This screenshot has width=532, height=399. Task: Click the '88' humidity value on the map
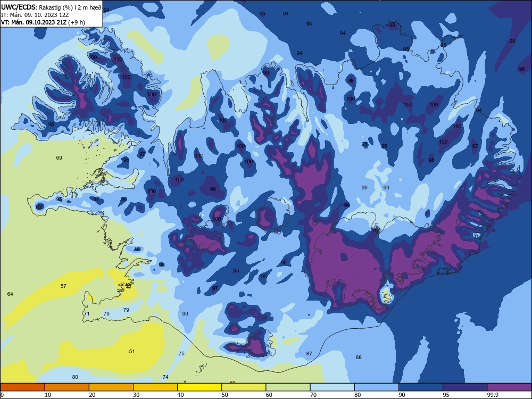[359, 358]
